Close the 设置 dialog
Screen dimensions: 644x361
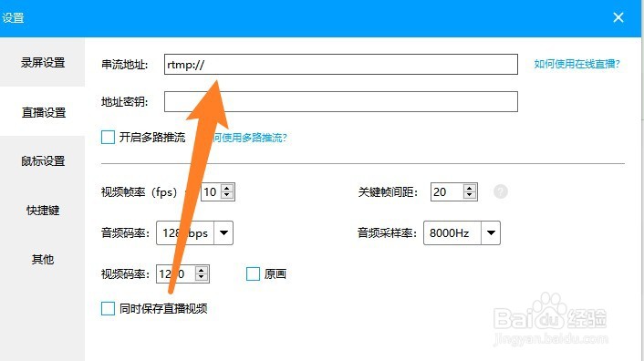[618, 17]
